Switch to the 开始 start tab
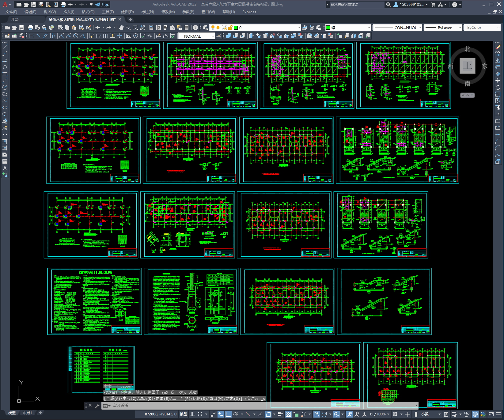This screenshot has height=420, width=504. [x=15, y=20]
